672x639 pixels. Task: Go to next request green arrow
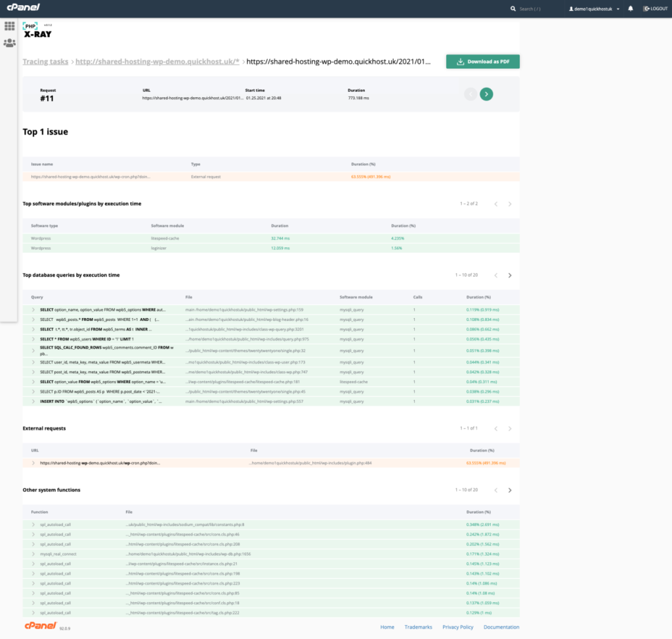click(486, 94)
